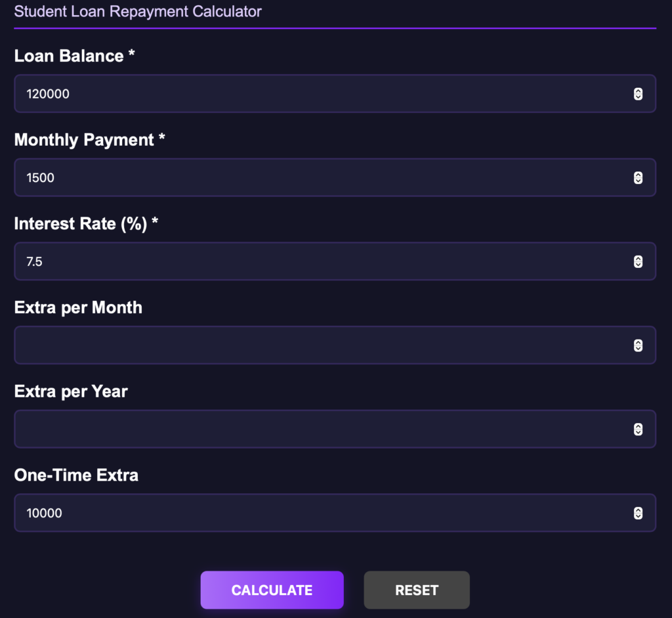This screenshot has width=672, height=618.
Task: Click the "Interest Rate (%) *" label text
Action: point(86,224)
